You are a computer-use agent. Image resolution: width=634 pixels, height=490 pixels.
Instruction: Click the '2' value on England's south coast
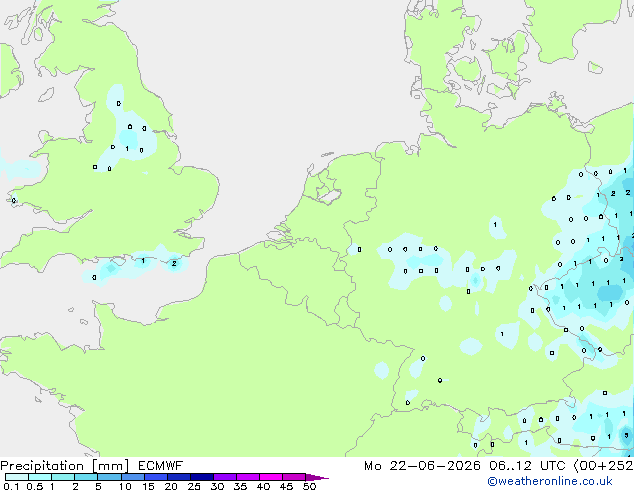(x=174, y=264)
